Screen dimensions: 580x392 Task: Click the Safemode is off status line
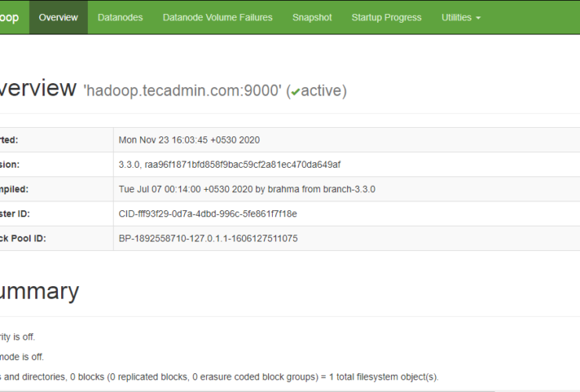point(22,357)
